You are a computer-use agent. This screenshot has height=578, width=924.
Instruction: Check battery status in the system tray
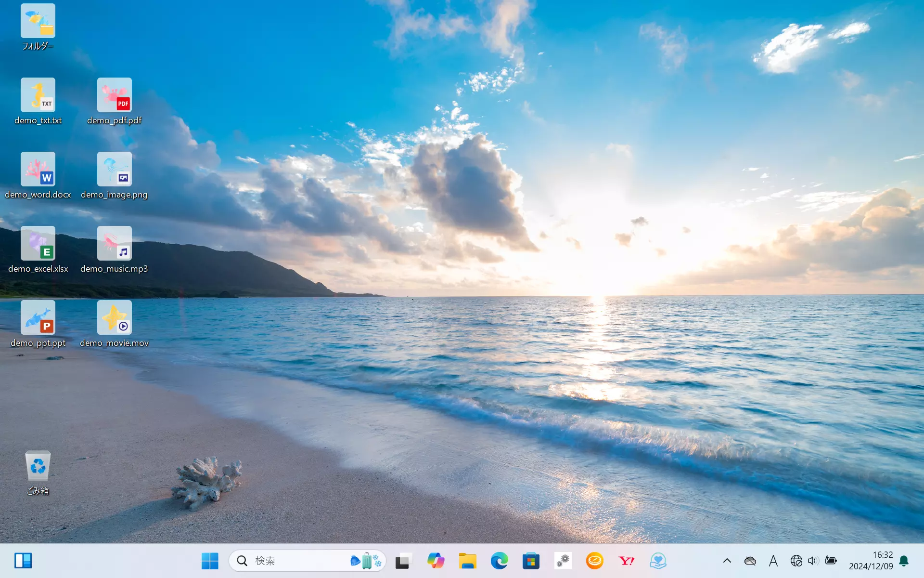coord(831,561)
